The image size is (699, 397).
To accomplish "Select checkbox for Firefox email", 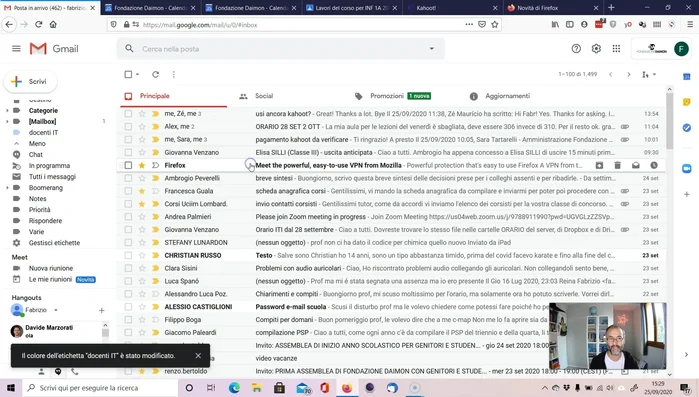I will pos(128,165).
